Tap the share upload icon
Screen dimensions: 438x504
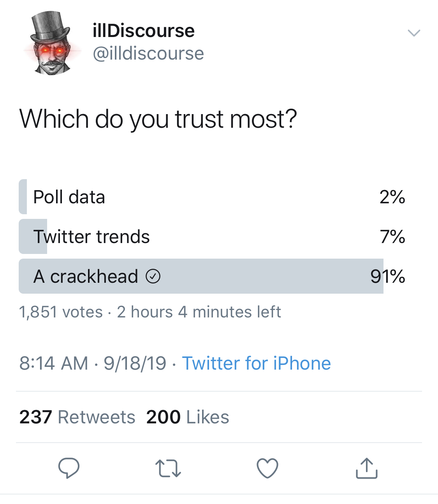[x=366, y=468]
